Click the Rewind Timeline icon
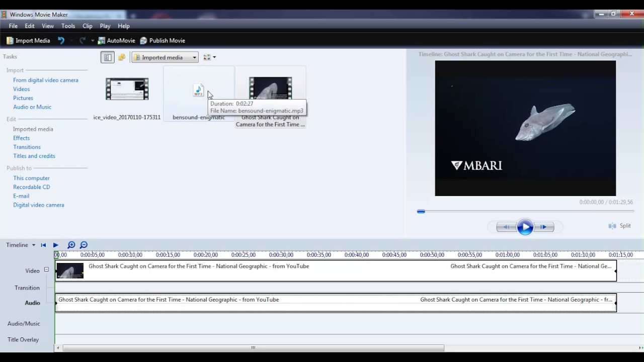 pyautogui.click(x=43, y=245)
